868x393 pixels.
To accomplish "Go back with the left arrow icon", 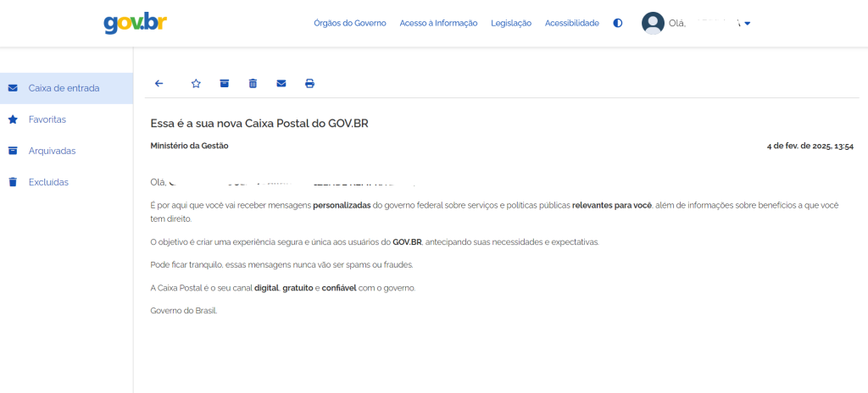I will tap(159, 84).
